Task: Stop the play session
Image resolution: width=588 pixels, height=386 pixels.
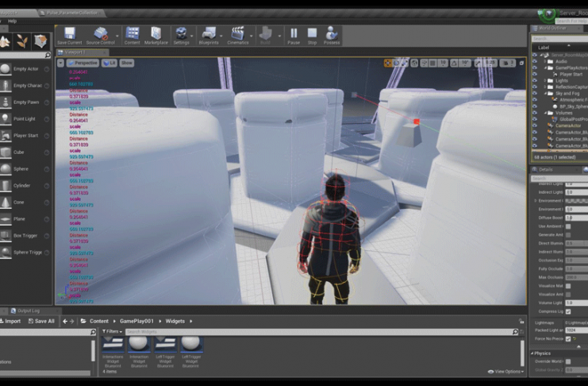Action: (312, 36)
